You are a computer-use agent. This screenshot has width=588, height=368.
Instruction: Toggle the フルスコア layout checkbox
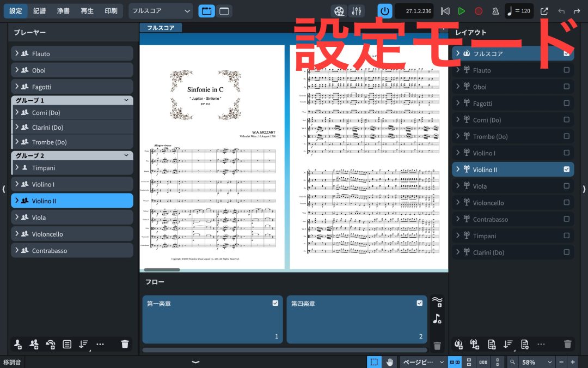tap(567, 53)
